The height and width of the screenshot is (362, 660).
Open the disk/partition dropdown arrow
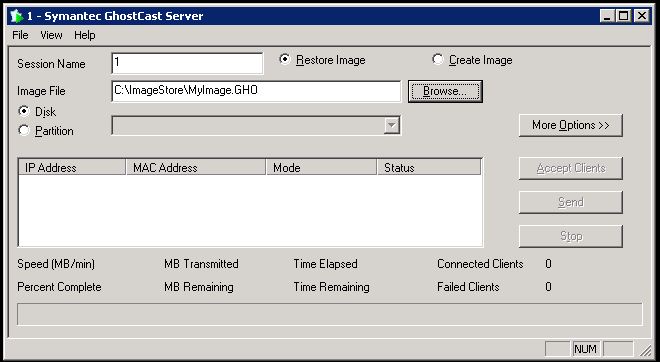(391, 125)
